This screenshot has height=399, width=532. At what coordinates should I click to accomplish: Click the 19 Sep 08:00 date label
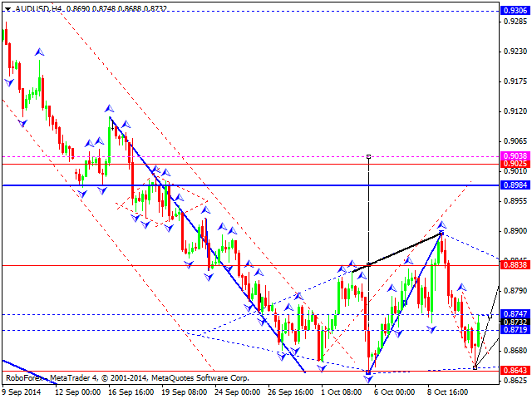pos(185,392)
